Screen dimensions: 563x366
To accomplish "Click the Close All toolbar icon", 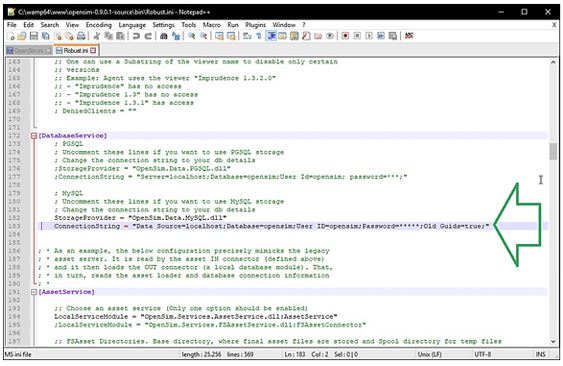I will pyautogui.click(x=69, y=36).
